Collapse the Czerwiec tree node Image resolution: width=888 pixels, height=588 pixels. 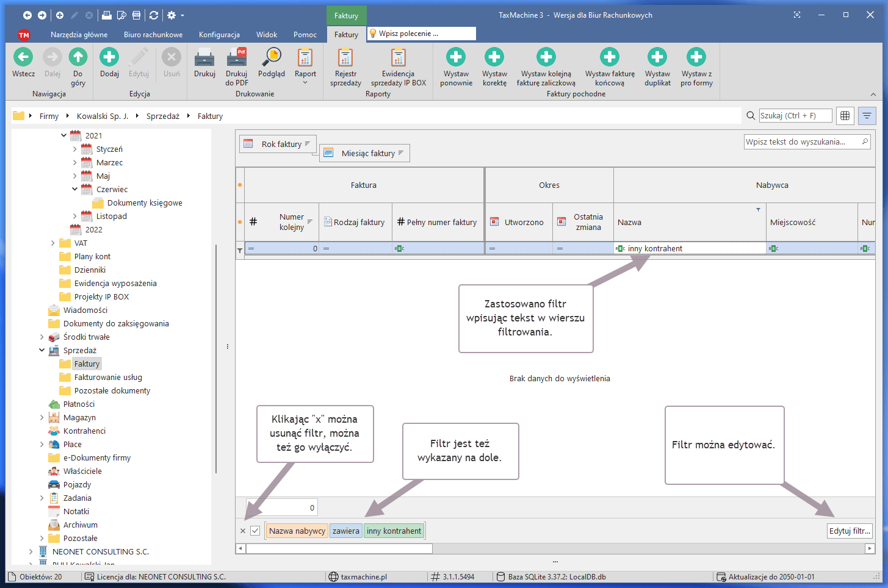tap(75, 189)
